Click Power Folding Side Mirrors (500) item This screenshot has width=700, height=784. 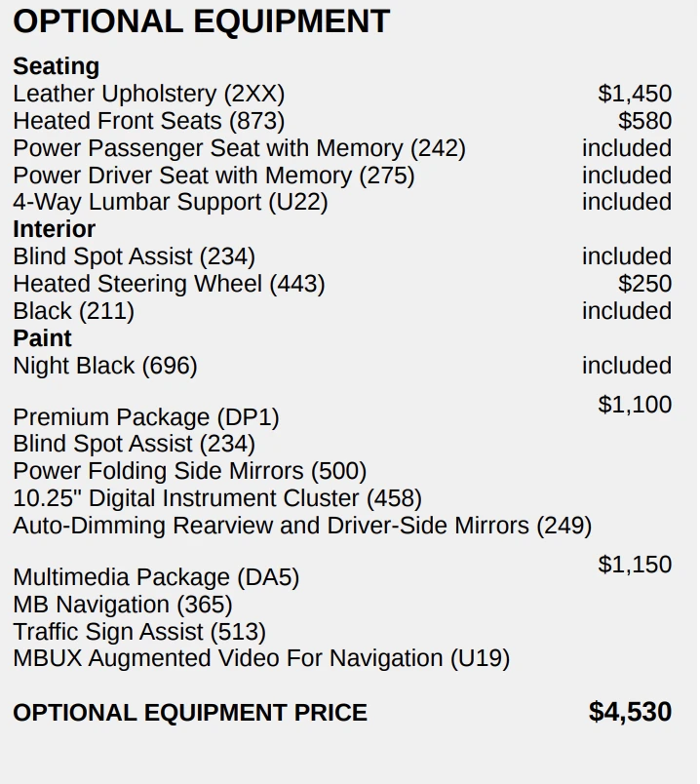(x=189, y=471)
